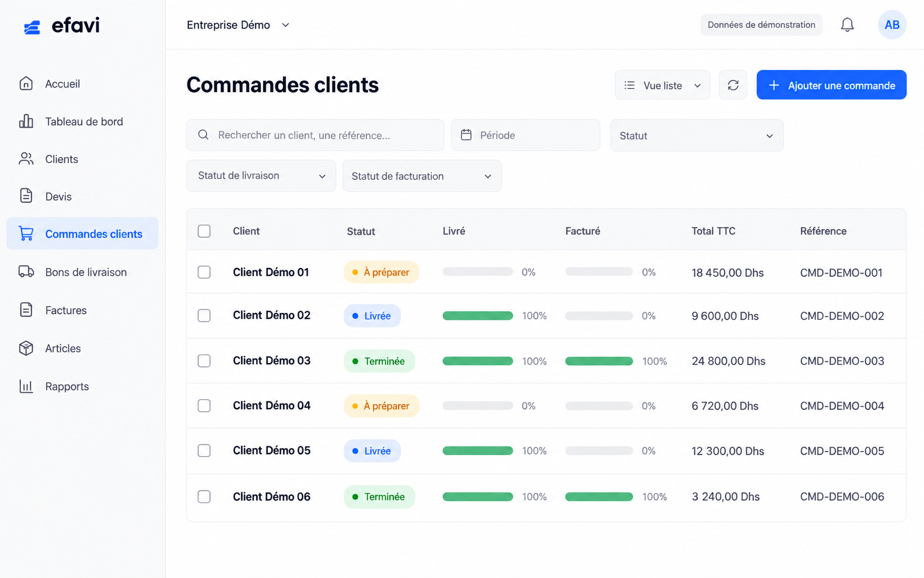This screenshot has width=924, height=578.
Task: Open the Entreprise Démo company switcher
Action: click(238, 24)
